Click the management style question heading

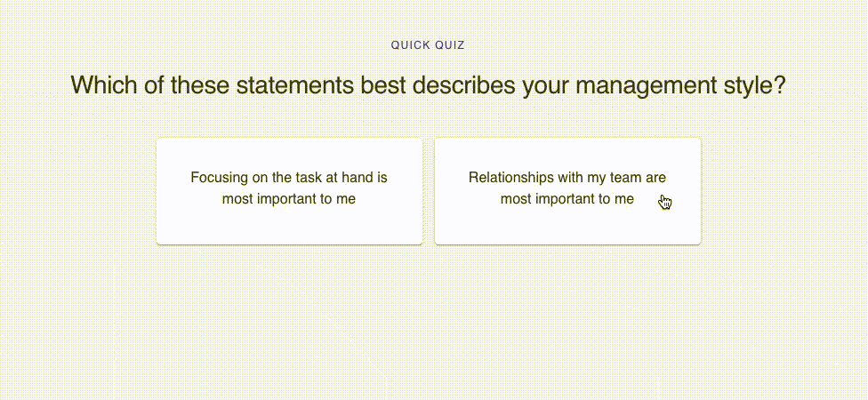tap(428, 85)
